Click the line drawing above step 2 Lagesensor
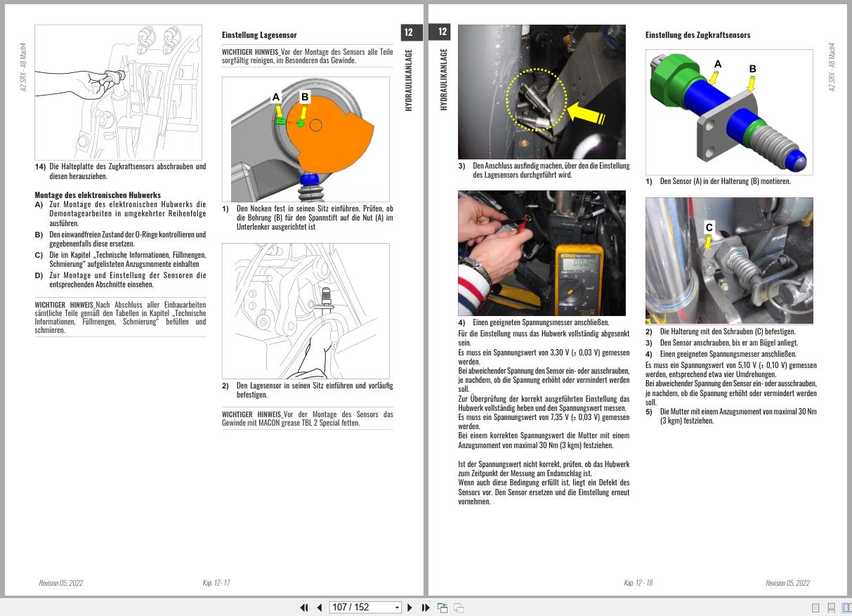Screen dimensions: 852x616 (x=306, y=311)
